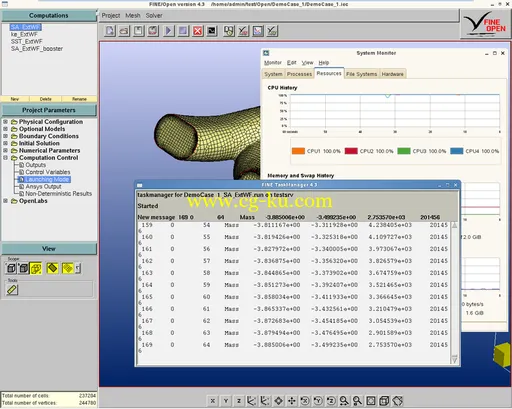
Task: Select the ke_ExtWF computation
Action: (x=24, y=34)
